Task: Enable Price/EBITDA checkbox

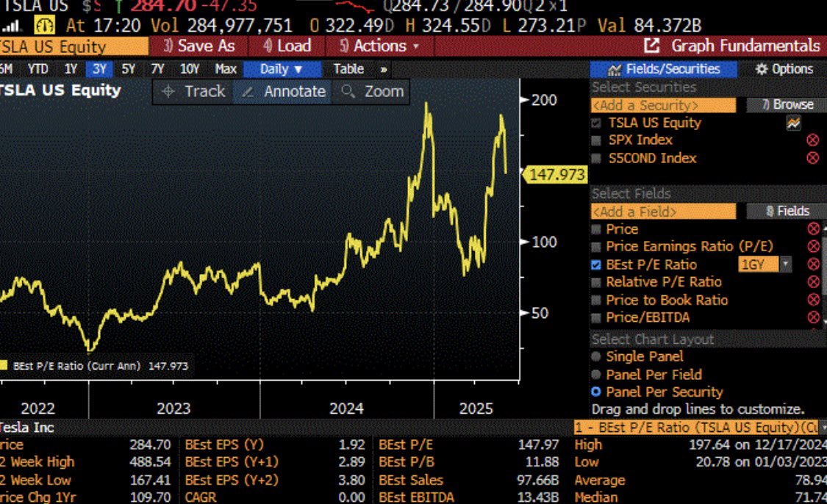Action: pyautogui.click(x=596, y=318)
